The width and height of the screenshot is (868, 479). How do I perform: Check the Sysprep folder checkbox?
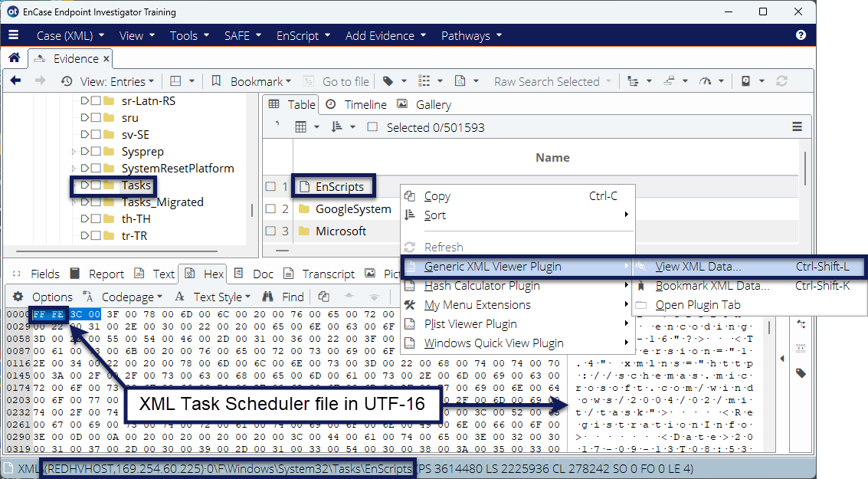96,151
